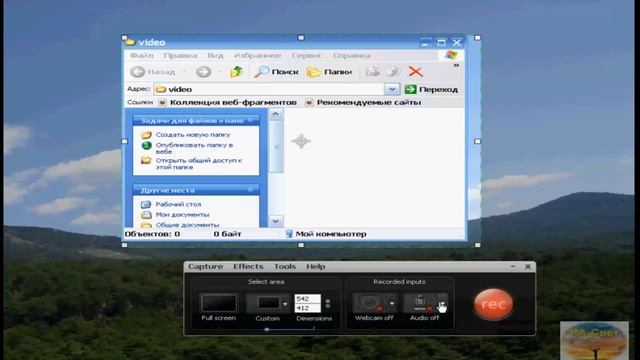Open the recorder Help menu
Viewport: 640px width, 360px height.
(x=316, y=267)
